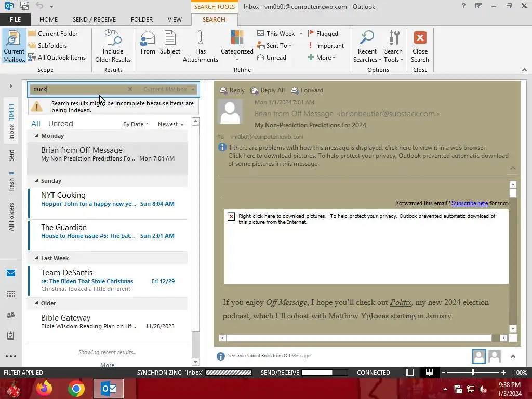Click Reply All in reading pane
The image size is (532, 399).
(268, 90)
